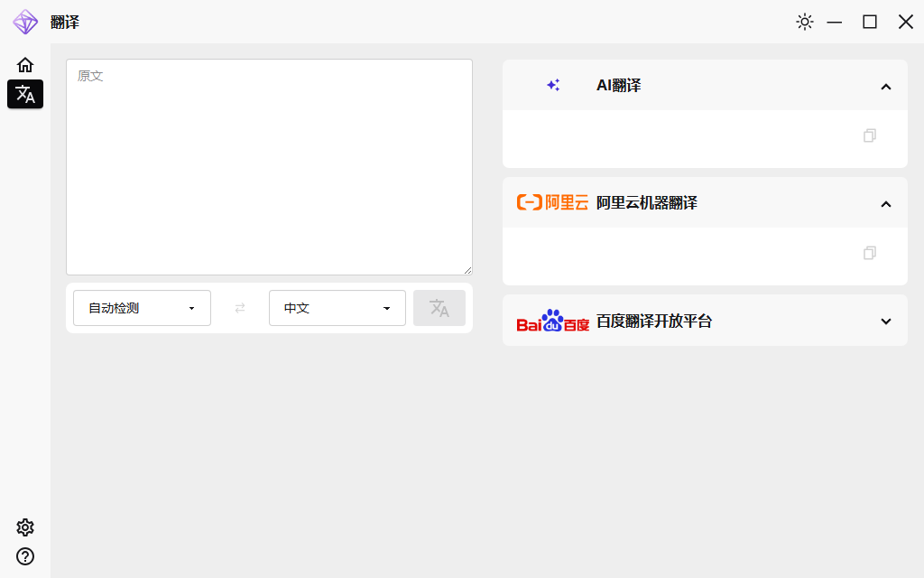Click the Baidu 百度 logo

coord(552,321)
